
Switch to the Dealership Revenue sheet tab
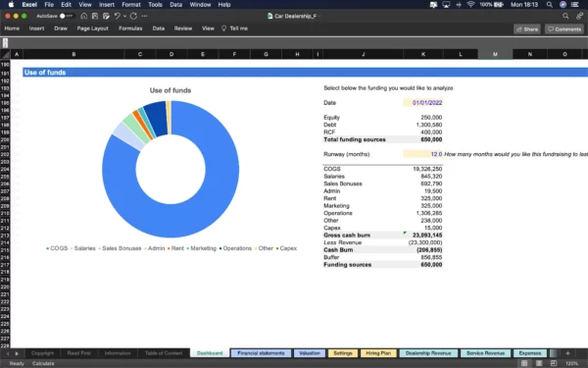[x=428, y=353]
